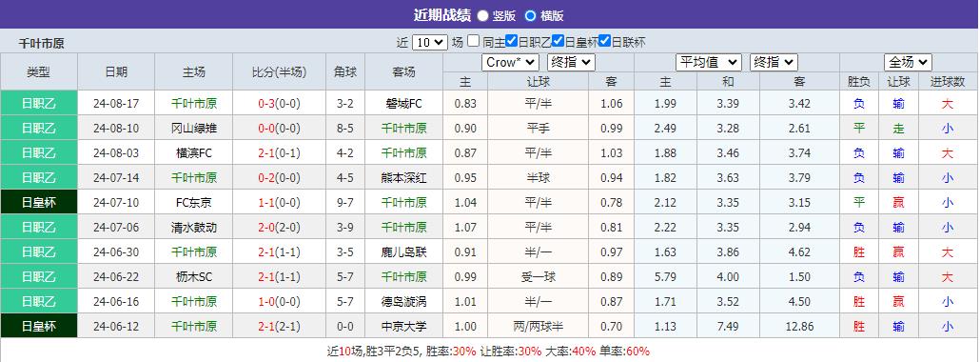
Task: Open the 终指 dropdown next to 平均值
Action: point(774,62)
